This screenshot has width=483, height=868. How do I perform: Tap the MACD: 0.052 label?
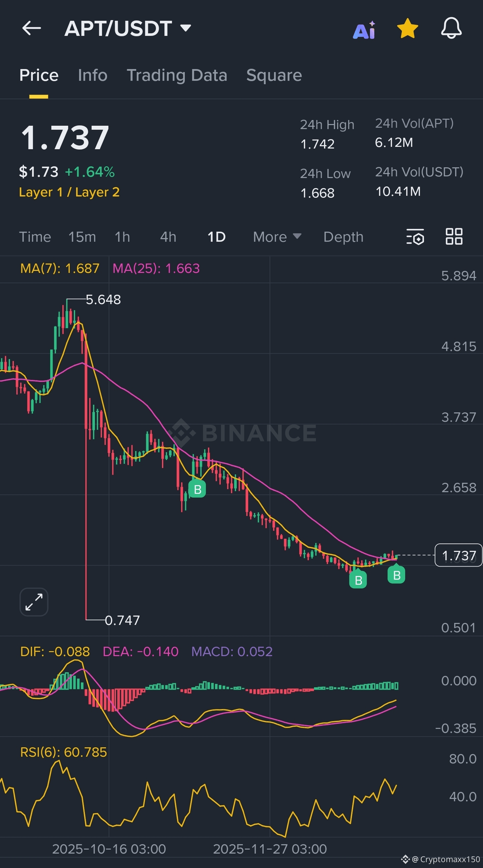click(232, 652)
